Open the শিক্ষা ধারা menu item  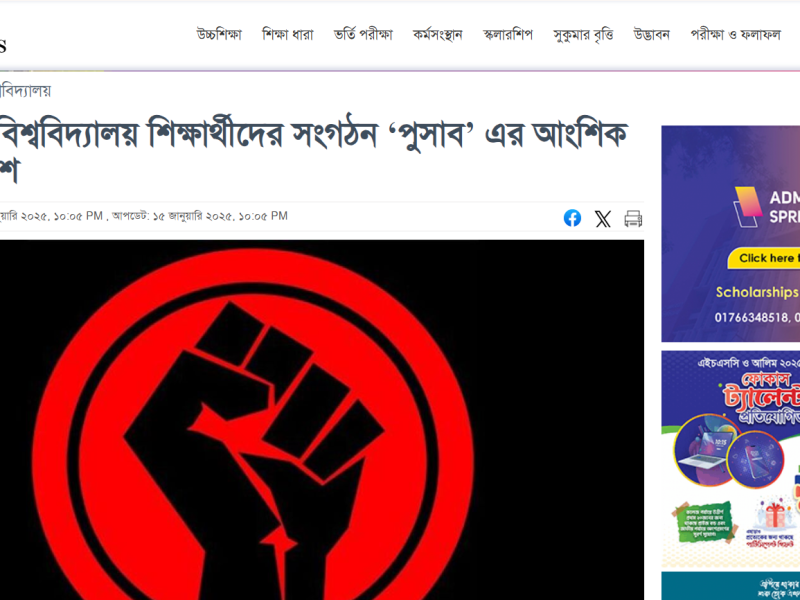tap(288, 35)
